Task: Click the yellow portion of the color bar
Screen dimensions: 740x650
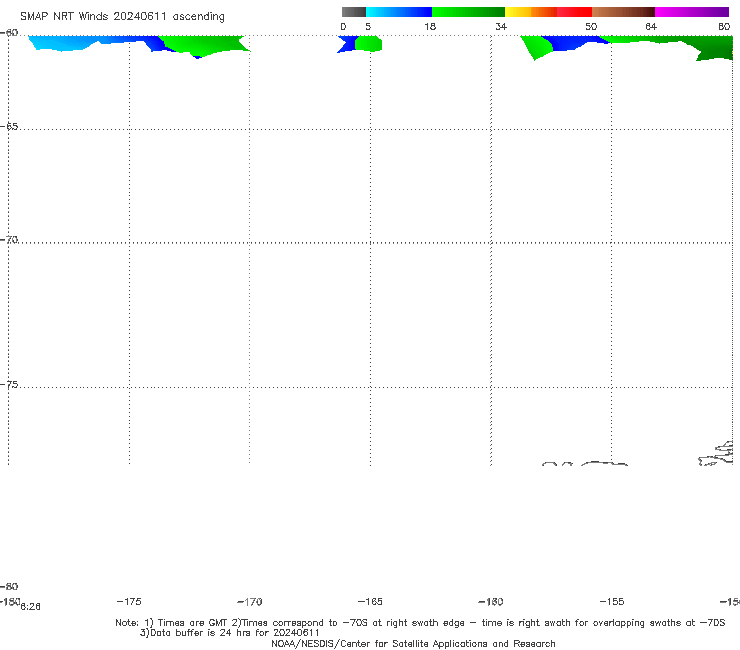Action: coord(518,12)
